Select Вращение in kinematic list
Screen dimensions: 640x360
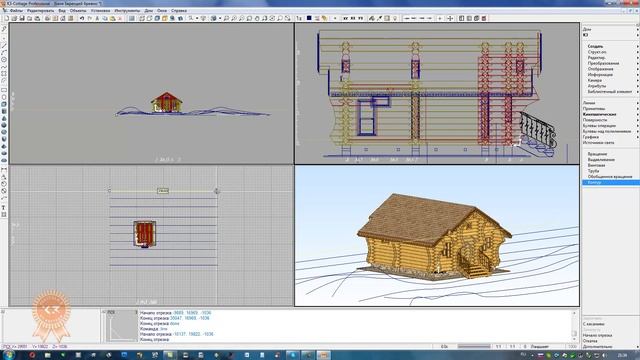click(x=597, y=154)
